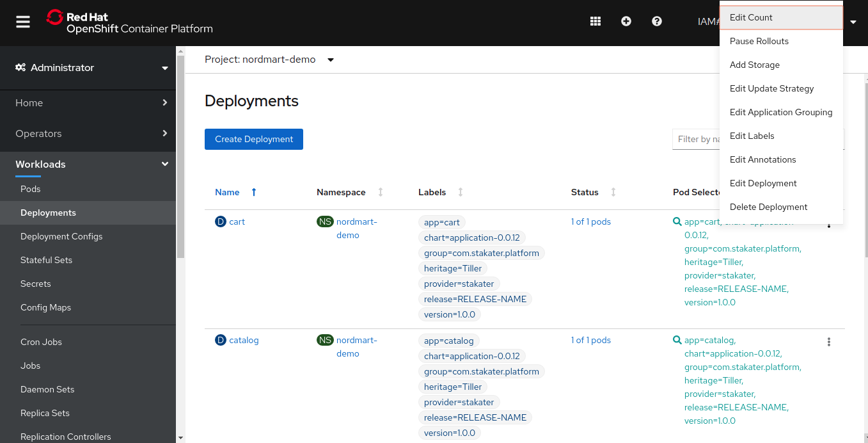Open Daemon Sets in the sidebar
This screenshot has height=443, width=868.
click(88, 389)
